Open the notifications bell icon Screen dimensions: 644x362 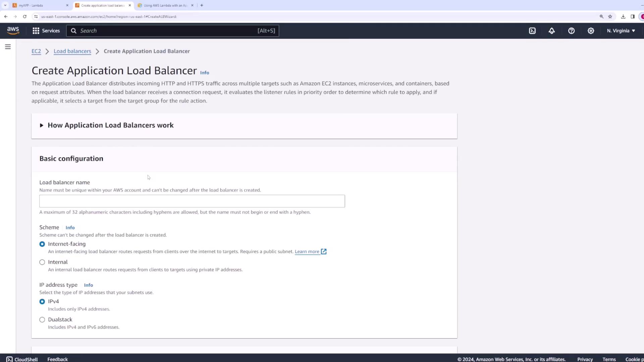(x=552, y=31)
